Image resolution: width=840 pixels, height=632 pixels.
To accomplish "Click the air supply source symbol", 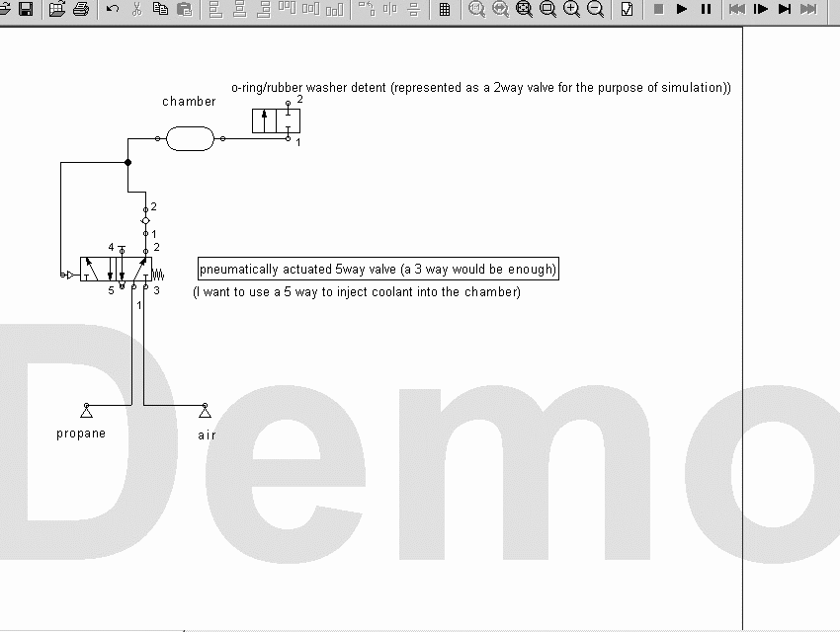I will (x=205, y=412).
